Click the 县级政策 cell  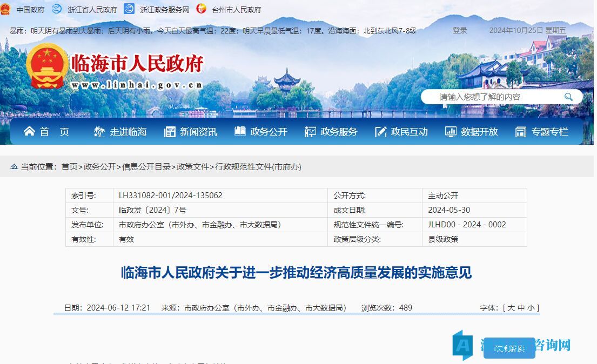tap(443, 239)
